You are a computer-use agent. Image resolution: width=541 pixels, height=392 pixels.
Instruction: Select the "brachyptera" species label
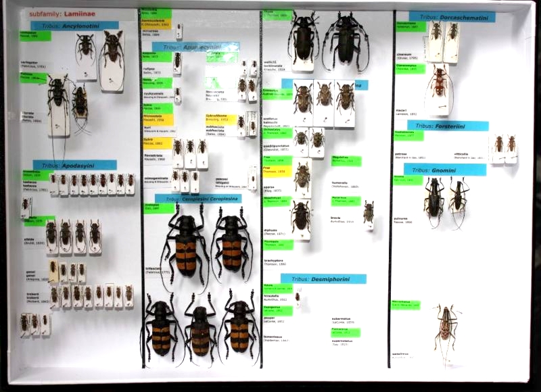point(276,261)
